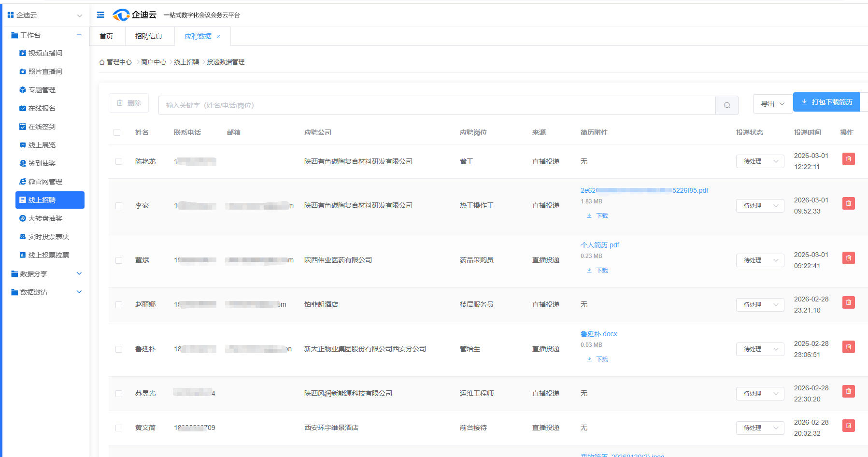The image size is (868, 457).
Task: Open the 导出 export dropdown
Action: (x=772, y=104)
